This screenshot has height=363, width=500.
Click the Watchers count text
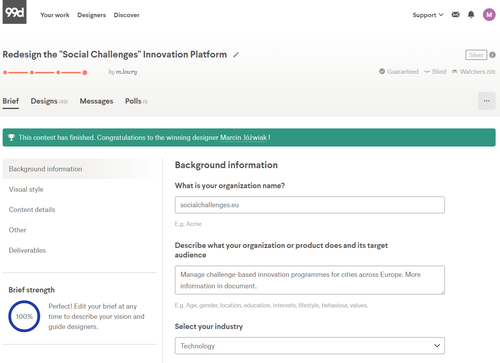pyautogui.click(x=477, y=72)
